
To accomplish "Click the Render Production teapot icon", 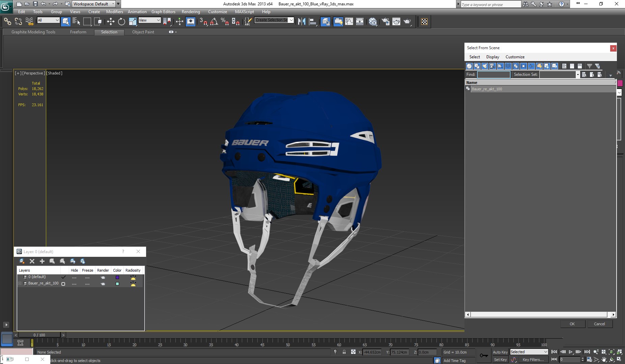I will click(x=407, y=22).
